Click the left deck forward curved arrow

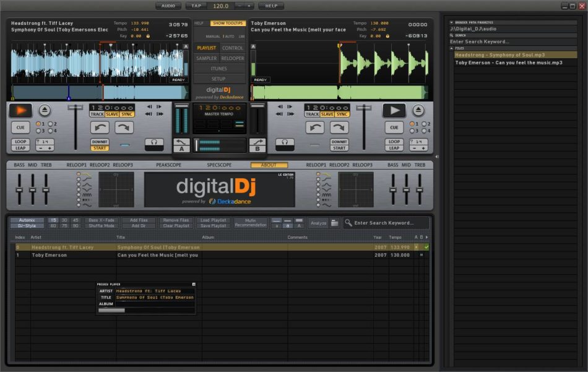(124, 128)
